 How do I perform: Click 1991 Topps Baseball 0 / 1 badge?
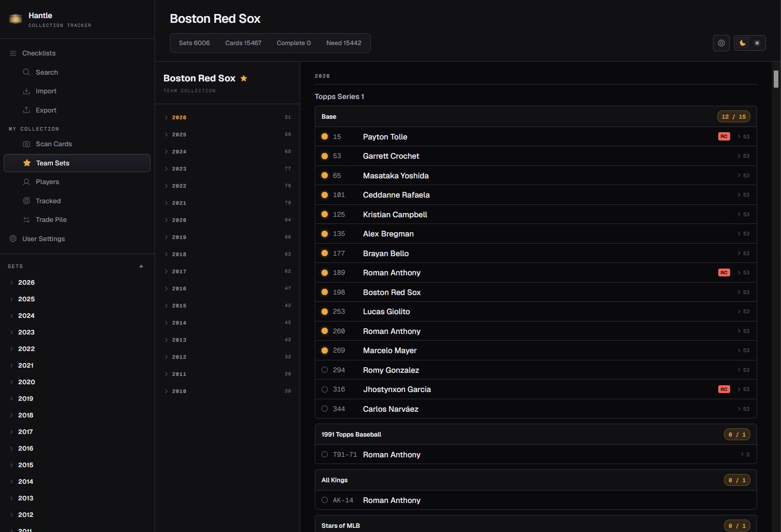tap(737, 435)
